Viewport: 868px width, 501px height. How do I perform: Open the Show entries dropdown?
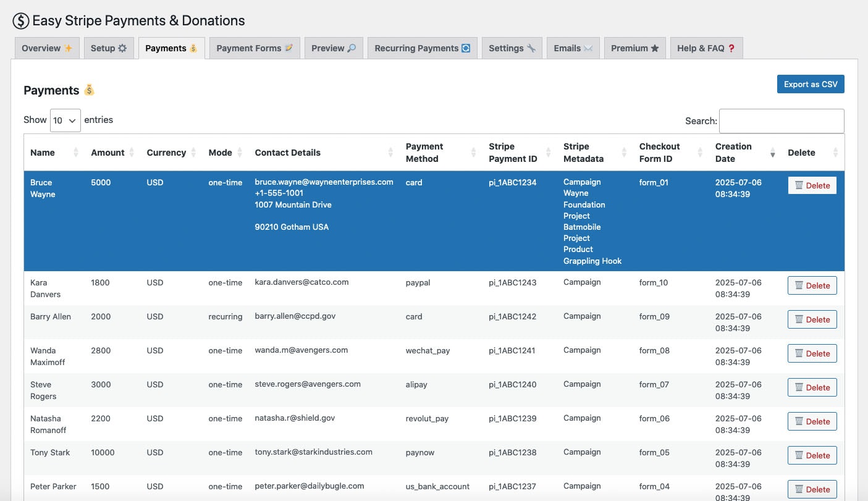(x=65, y=120)
